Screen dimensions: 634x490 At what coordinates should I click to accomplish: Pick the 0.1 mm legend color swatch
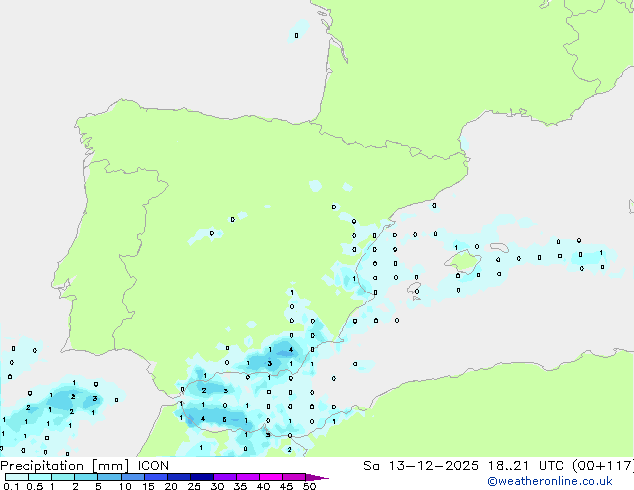tap(16, 477)
